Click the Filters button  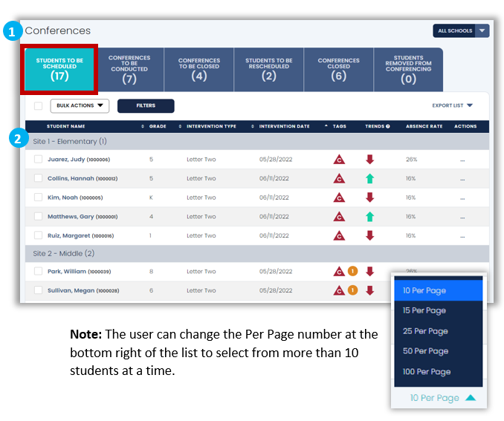coord(146,105)
